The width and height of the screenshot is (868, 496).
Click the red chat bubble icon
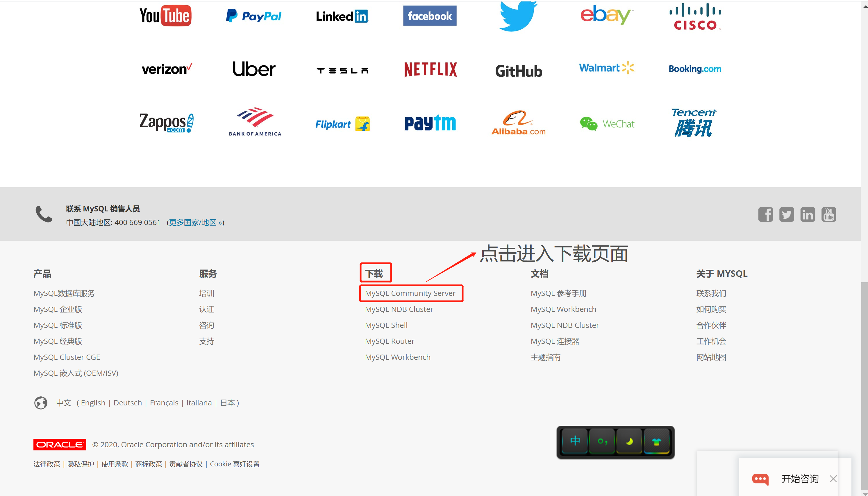(x=760, y=479)
